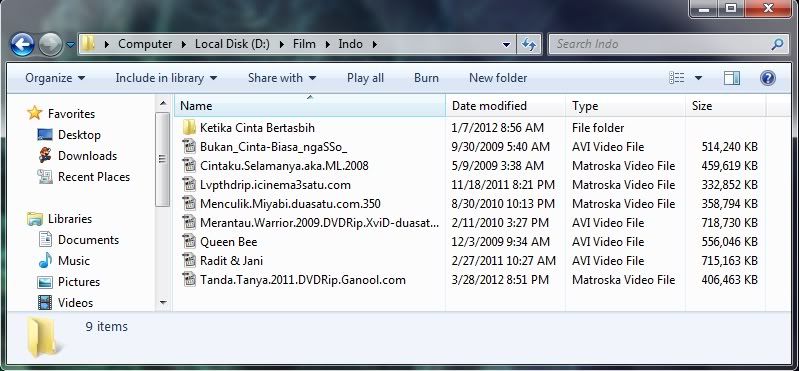Image resolution: width=799 pixels, height=371 pixels.
Task: Click the Pictures library icon
Action: point(45,282)
